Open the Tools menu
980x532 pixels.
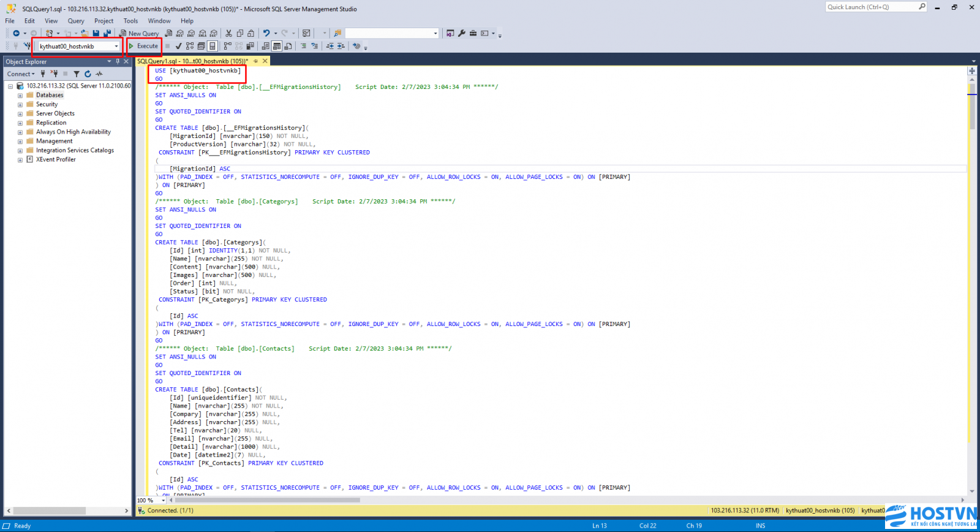tap(131, 21)
